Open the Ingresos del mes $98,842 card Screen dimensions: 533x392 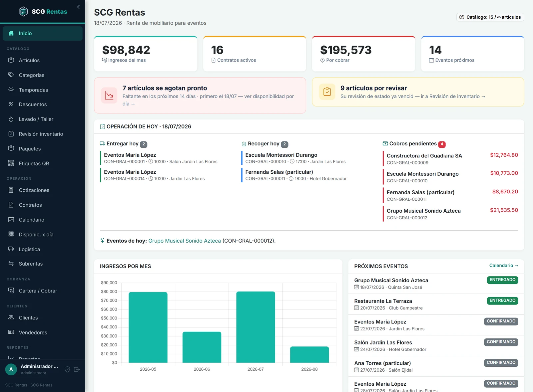146,54
